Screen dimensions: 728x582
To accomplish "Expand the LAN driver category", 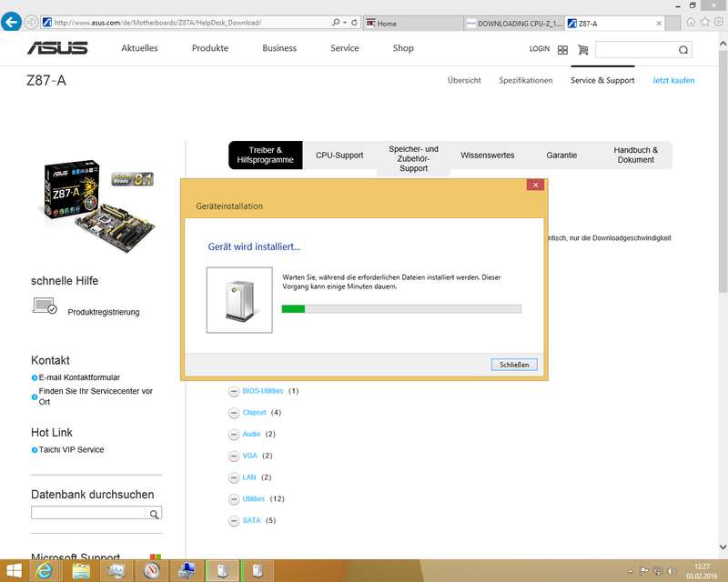I will (234, 477).
